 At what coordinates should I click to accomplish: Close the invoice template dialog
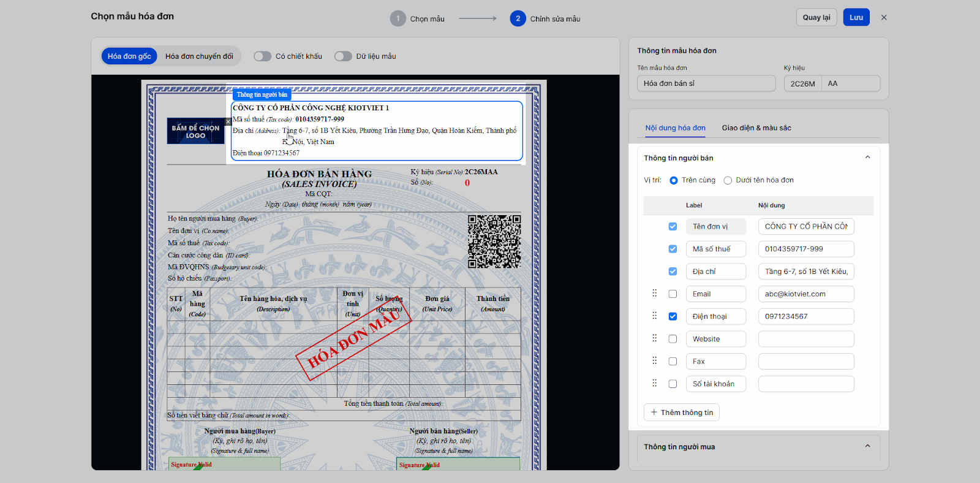(x=884, y=18)
